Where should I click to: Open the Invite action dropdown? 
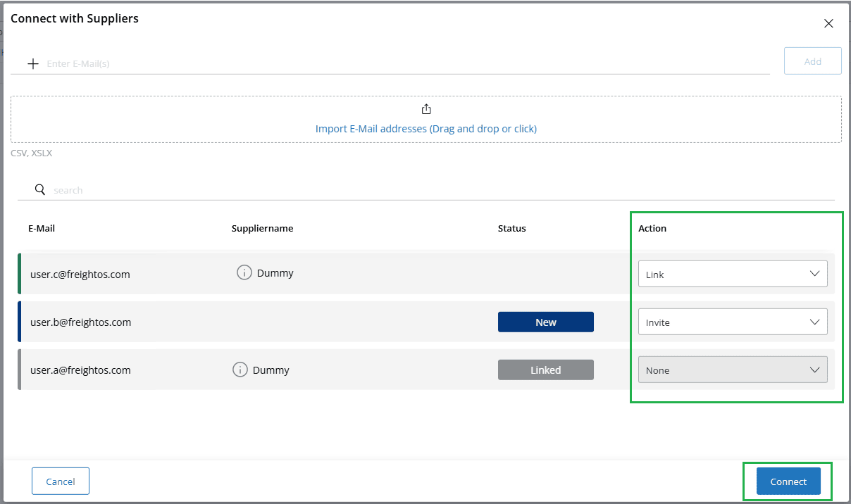coord(733,322)
